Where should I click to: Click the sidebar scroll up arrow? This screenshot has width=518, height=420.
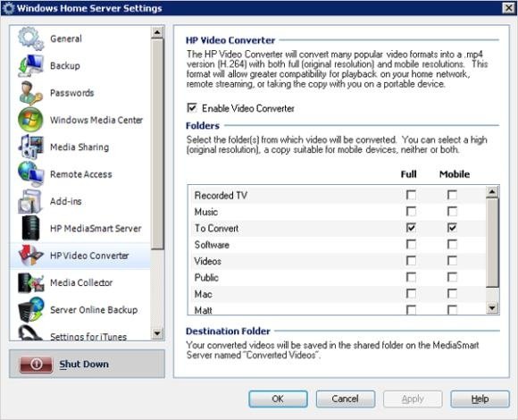coord(157,32)
